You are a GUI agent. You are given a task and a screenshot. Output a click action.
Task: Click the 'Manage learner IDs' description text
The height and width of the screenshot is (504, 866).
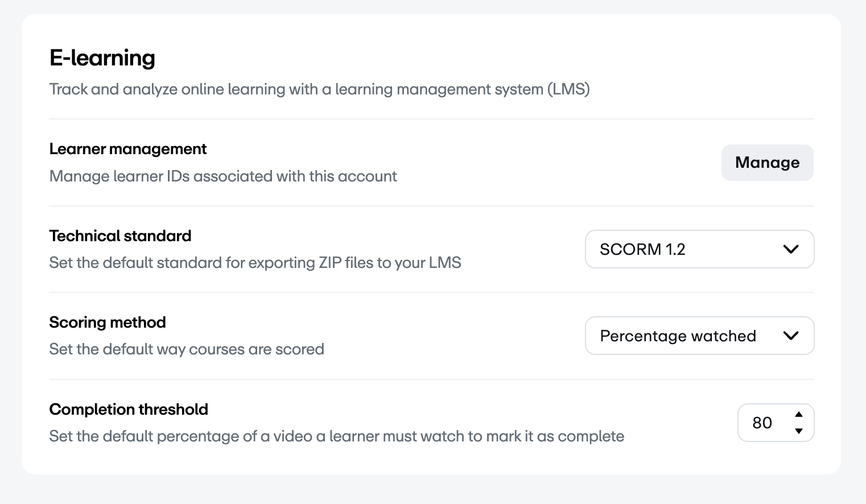click(223, 176)
